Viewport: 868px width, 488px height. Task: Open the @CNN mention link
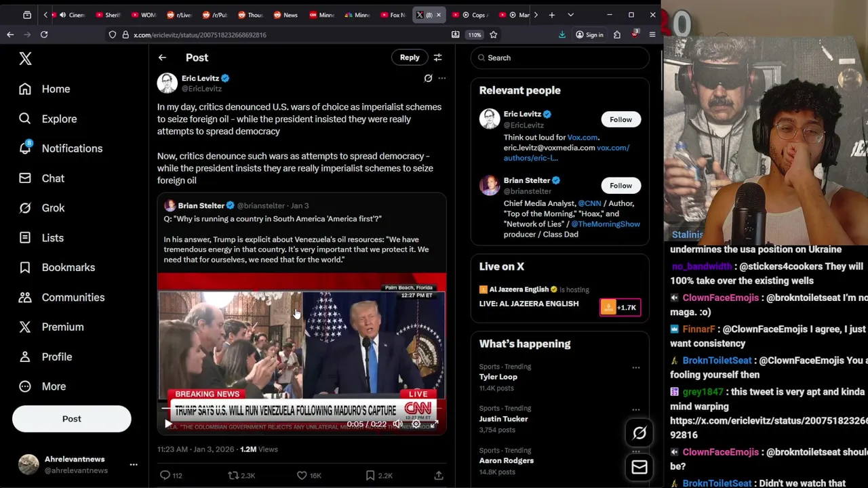(x=589, y=203)
